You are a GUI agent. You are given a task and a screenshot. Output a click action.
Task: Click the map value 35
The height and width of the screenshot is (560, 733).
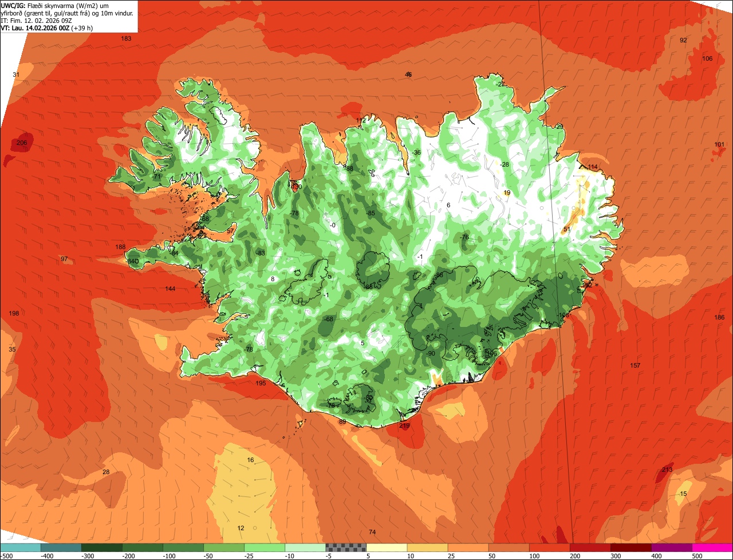(x=12, y=349)
